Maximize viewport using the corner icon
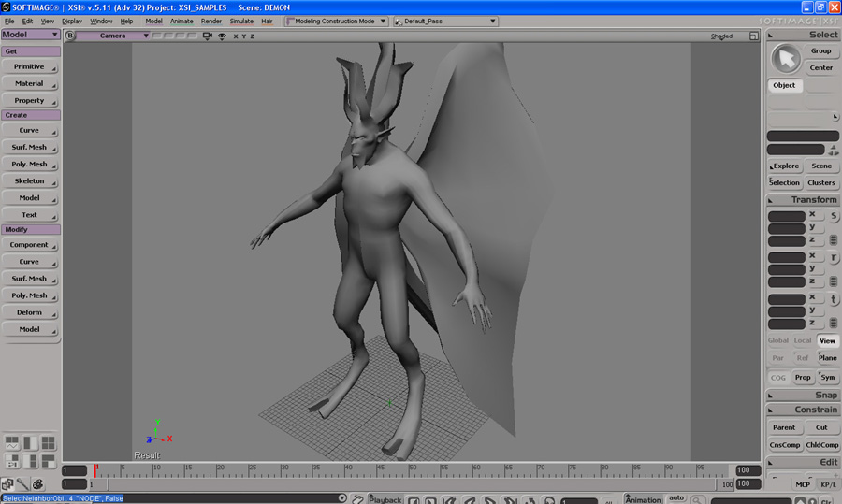The width and height of the screenshot is (842, 504). click(753, 36)
